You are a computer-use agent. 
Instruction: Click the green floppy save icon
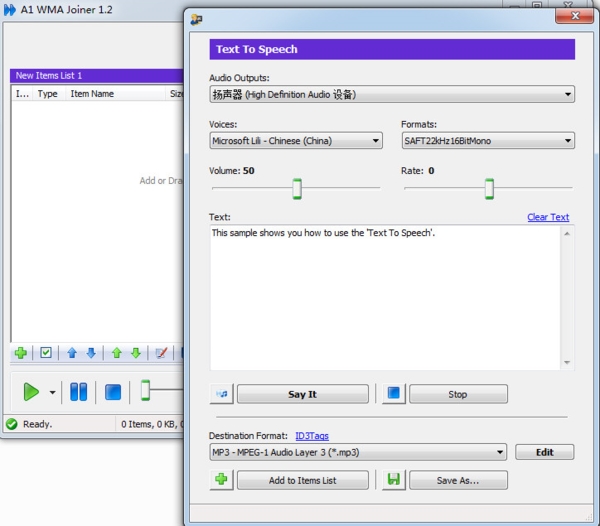tap(393, 480)
